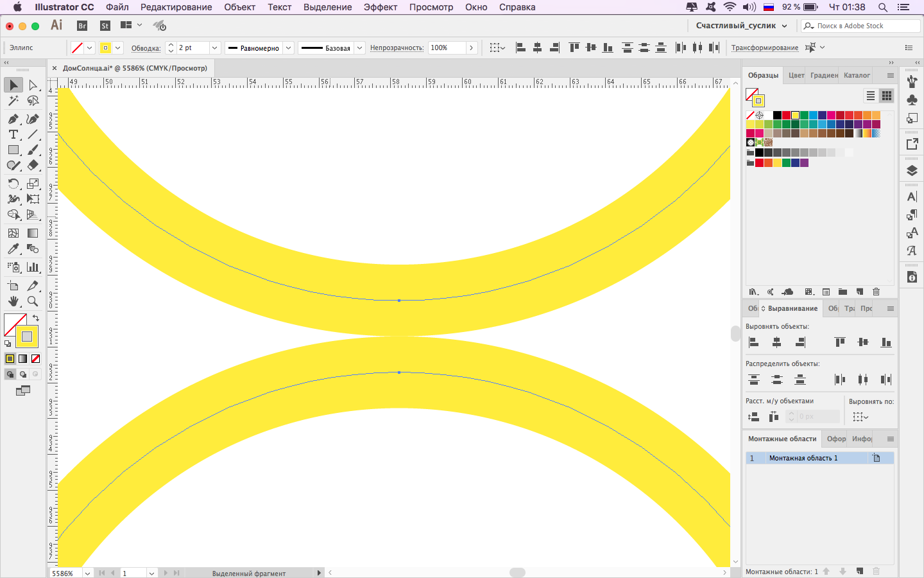
Task: Select the Rotate tool
Action: pos(13,184)
